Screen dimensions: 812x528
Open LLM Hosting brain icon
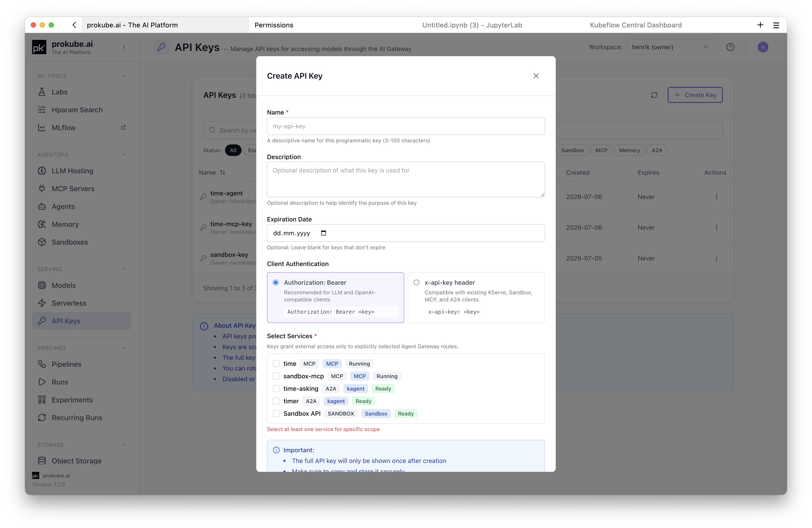[42, 171]
